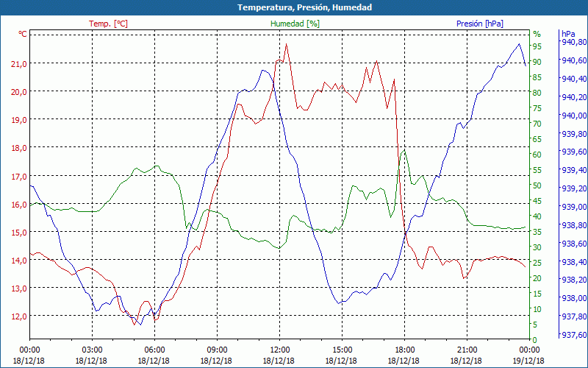Image resolution: width=588 pixels, height=368 pixels.
Task: Click humidity axis value '50'
Action: click(x=537, y=185)
